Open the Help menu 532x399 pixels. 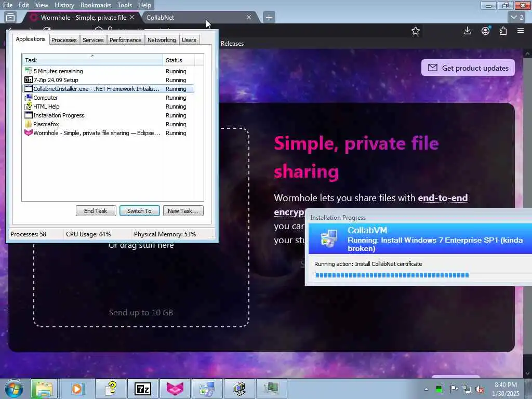click(144, 5)
